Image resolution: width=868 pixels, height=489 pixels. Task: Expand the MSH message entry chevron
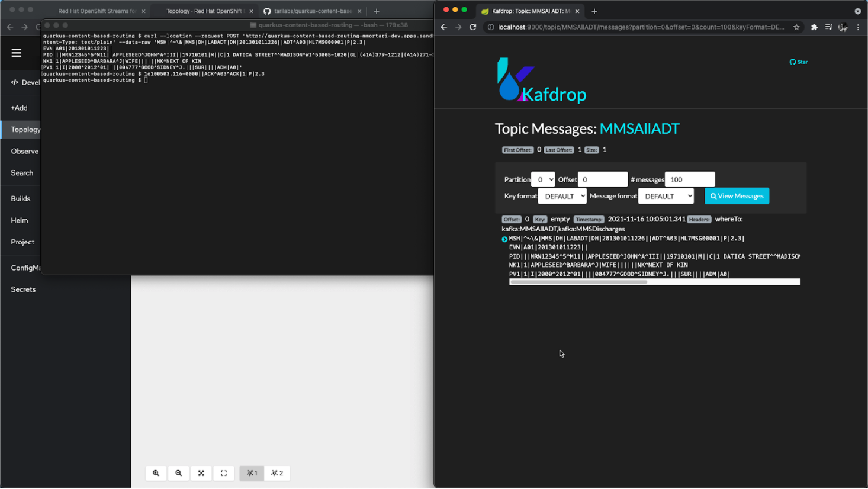pos(504,239)
